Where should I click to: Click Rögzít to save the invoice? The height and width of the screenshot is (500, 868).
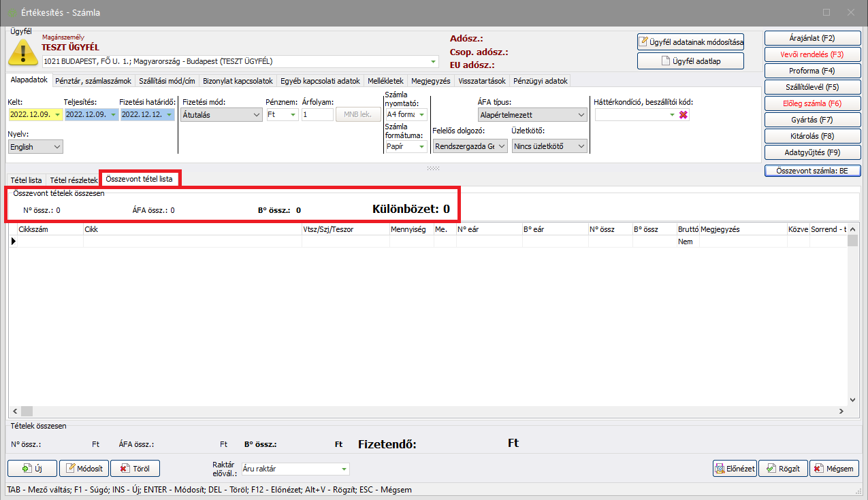coord(783,468)
